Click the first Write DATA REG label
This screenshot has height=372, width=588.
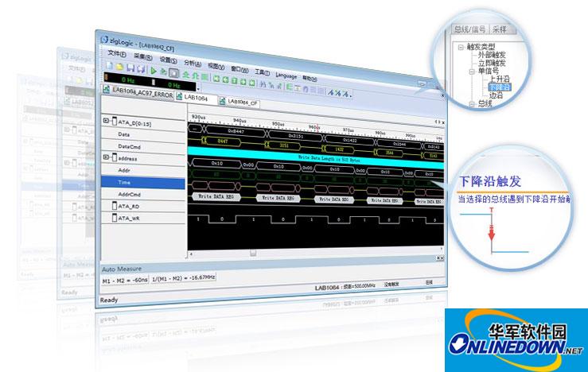coord(216,196)
